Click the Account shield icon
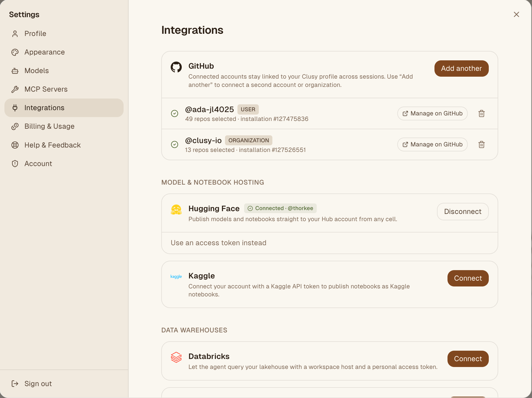532x398 pixels. coord(15,164)
